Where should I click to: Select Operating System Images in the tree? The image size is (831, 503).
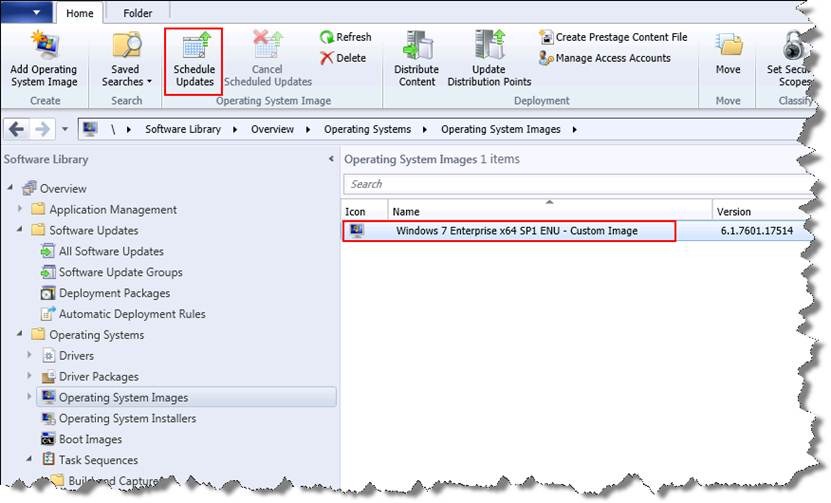coord(186,397)
